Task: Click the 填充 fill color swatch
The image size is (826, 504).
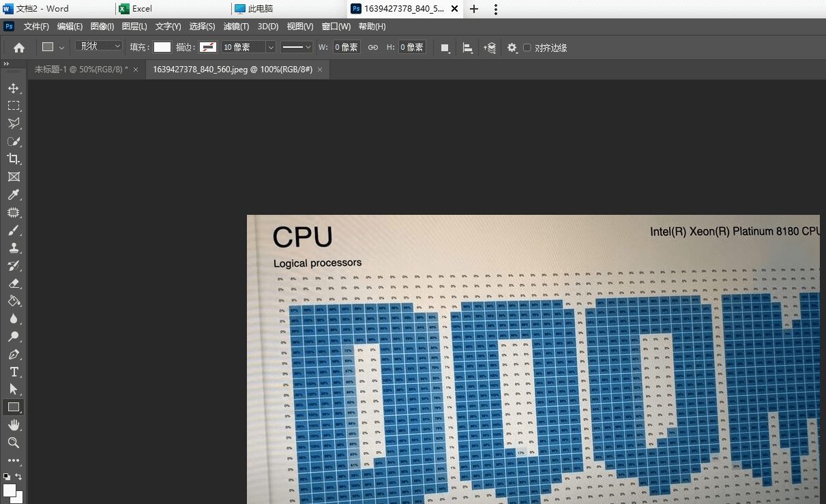Action: point(162,48)
